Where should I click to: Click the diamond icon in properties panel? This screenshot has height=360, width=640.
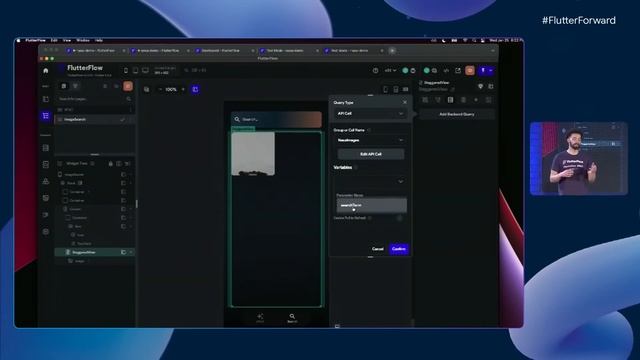(x=480, y=87)
